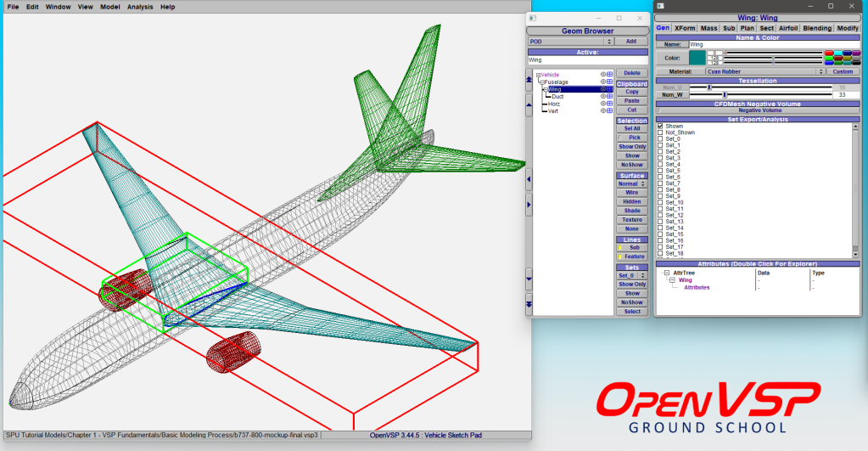868x451 pixels.
Task: Pick the red preset color swatch
Action: (828, 53)
